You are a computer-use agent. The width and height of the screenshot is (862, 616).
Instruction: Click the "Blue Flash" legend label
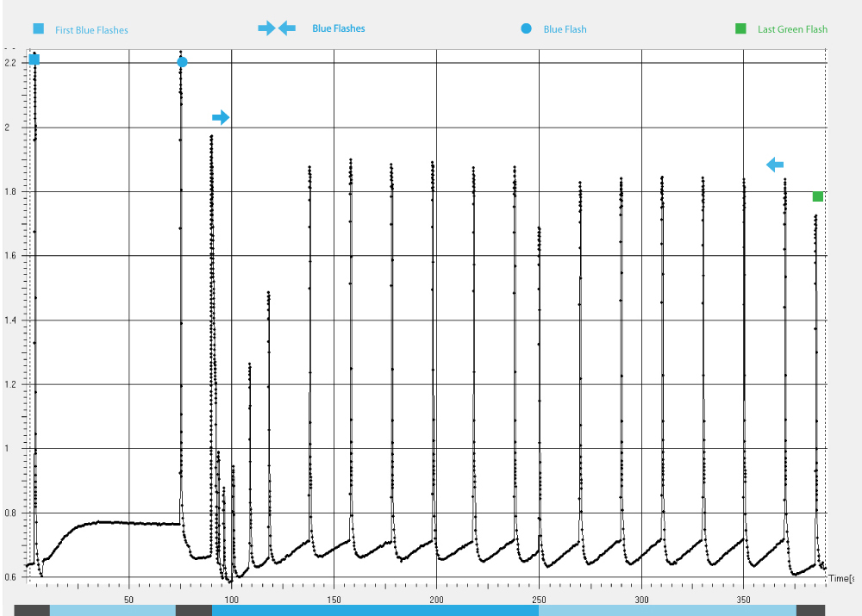click(x=565, y=29)
